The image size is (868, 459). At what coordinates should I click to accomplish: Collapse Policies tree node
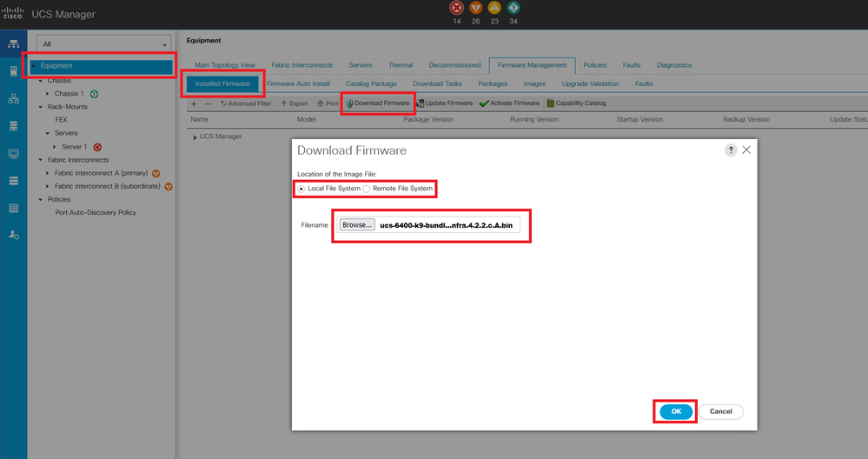tap(41, 199)
